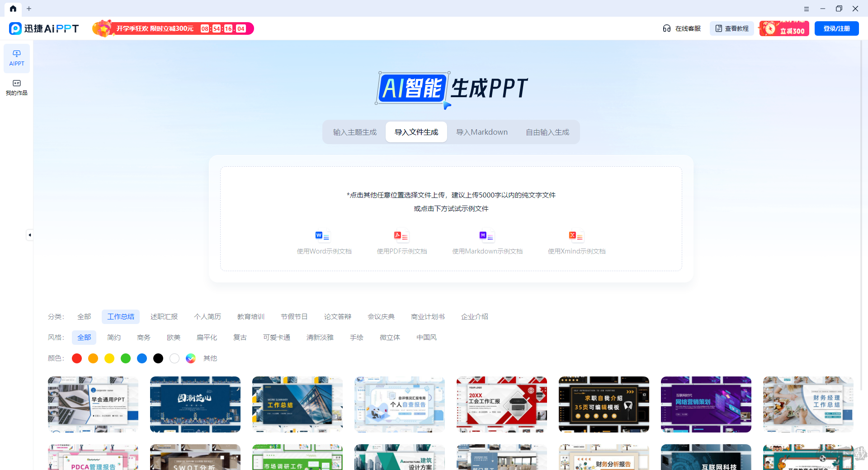Select style 清新淡雅
Viewport: 868px width, 470px height.
coord(320,338)
